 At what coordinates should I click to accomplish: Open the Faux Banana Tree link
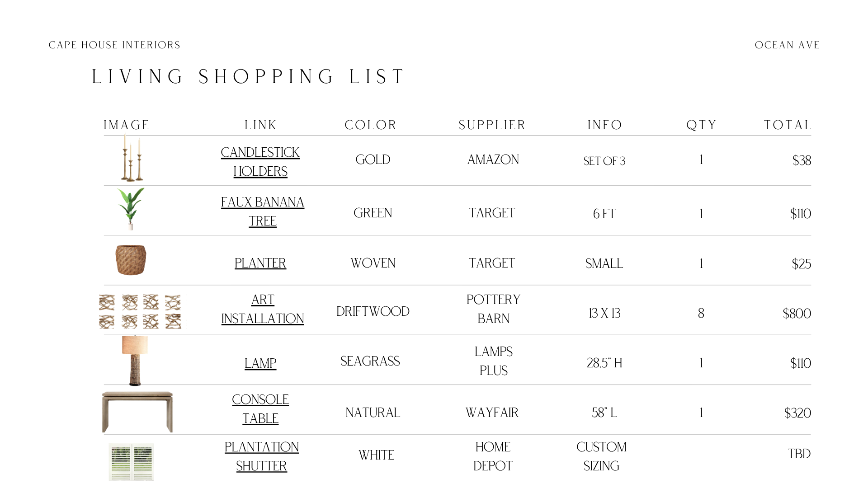[263, 211]
